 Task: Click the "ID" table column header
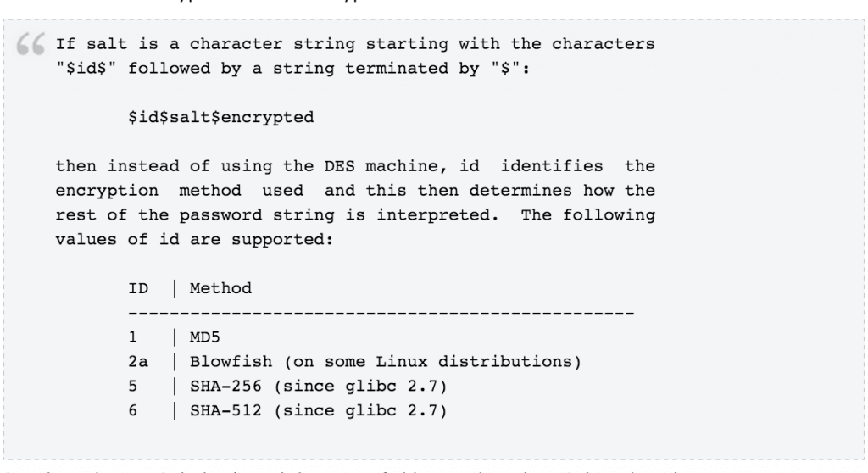point(138,288)
